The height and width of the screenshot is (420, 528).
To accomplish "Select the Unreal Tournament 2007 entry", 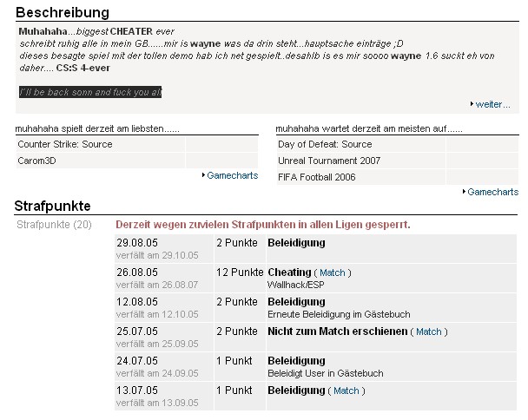I will [x=333, y=161].
